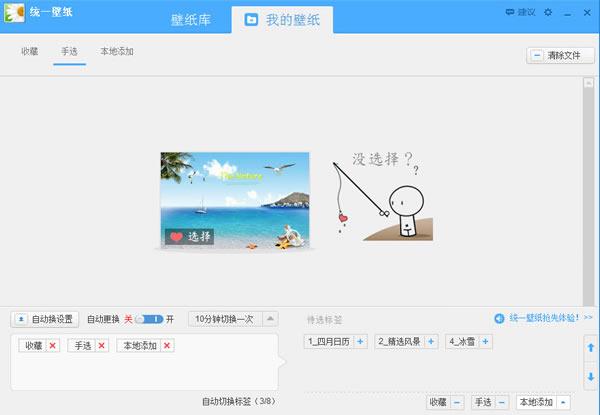
Task: Click the 清除文件 button
Action: [x=553, y=56]
